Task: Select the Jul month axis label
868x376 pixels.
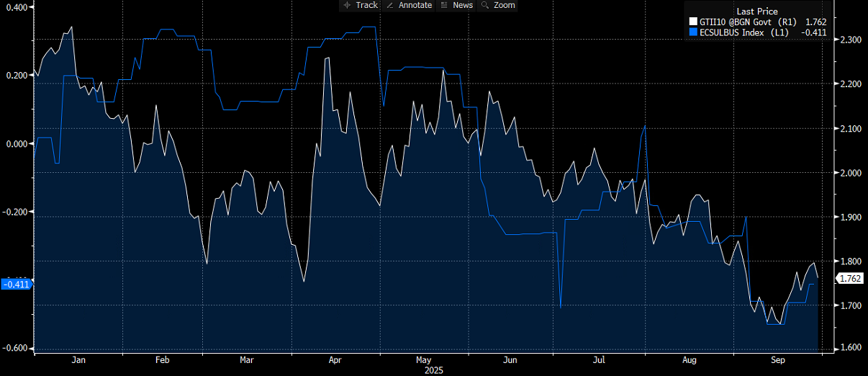Action: (x=597, y=359)
